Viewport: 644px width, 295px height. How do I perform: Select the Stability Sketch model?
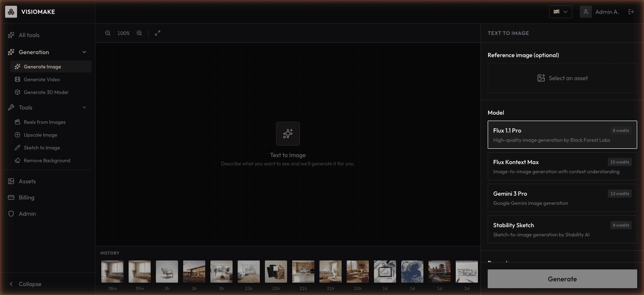click(562, 229)
